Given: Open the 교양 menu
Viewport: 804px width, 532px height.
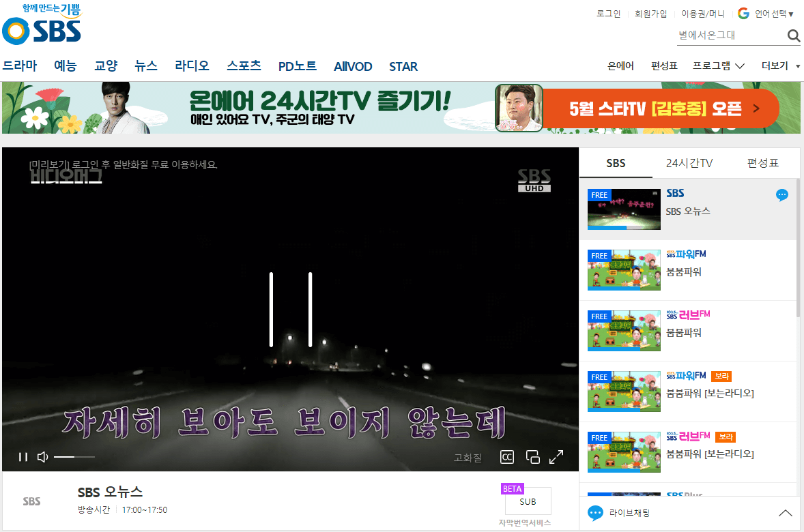Looking at the screenshot, I should tap(106, 66).
